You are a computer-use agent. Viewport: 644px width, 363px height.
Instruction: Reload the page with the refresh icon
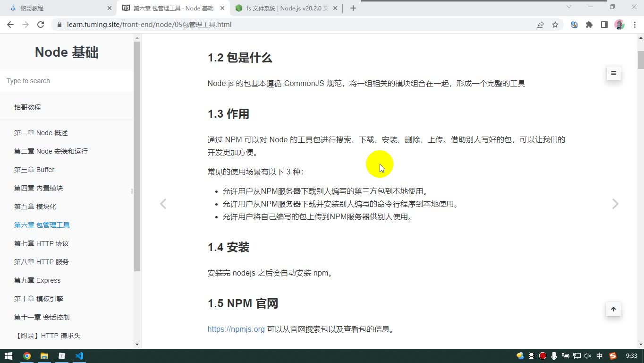tap(41, 25)
